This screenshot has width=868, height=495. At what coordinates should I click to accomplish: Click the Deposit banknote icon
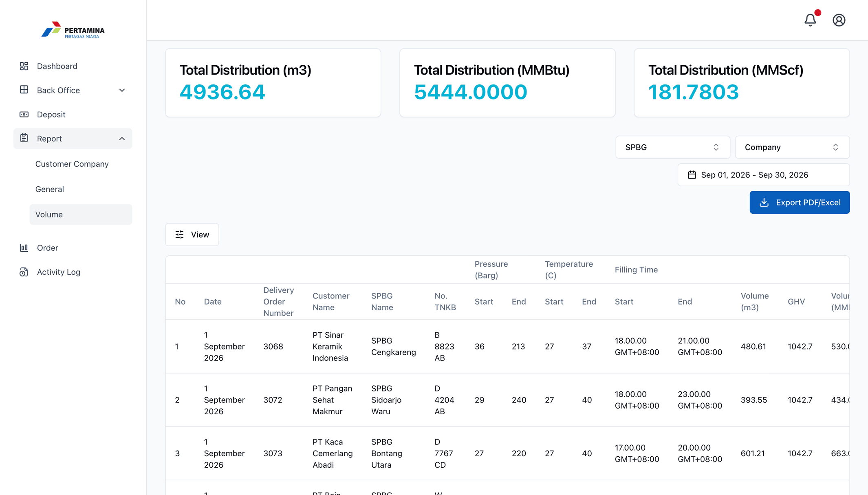coord(24,114)
